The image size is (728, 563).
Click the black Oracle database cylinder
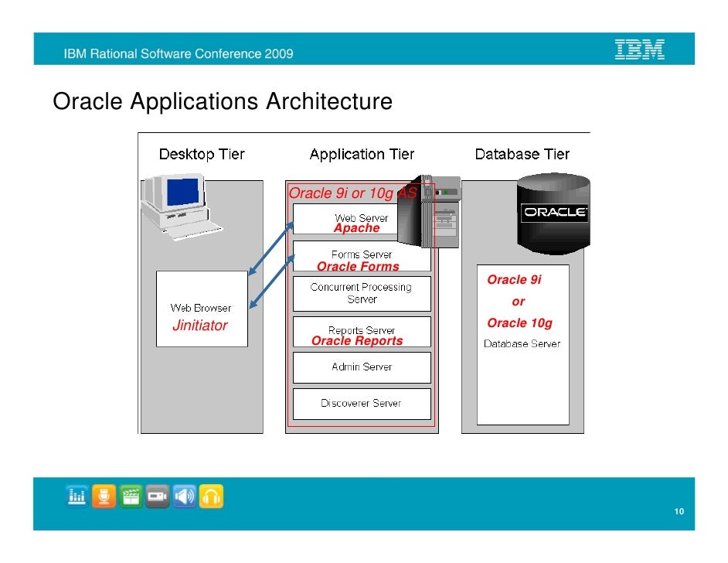click(553, 213)
